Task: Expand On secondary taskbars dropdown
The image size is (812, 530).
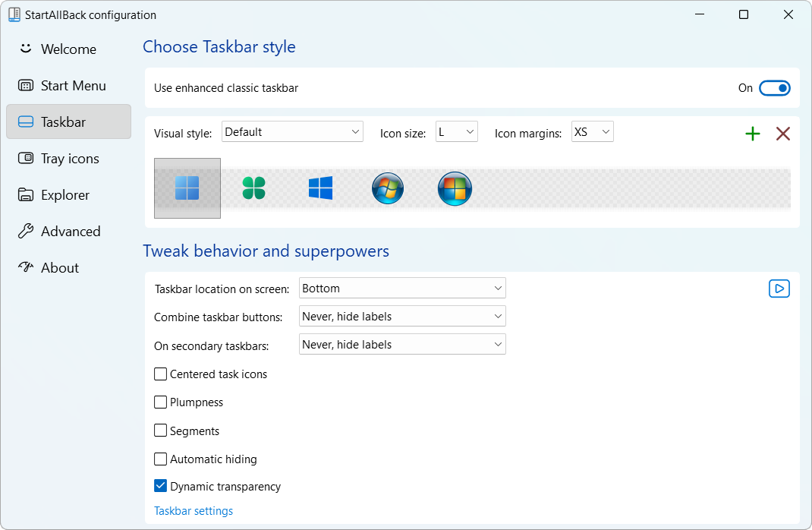Action: click(x=402, y=344)
